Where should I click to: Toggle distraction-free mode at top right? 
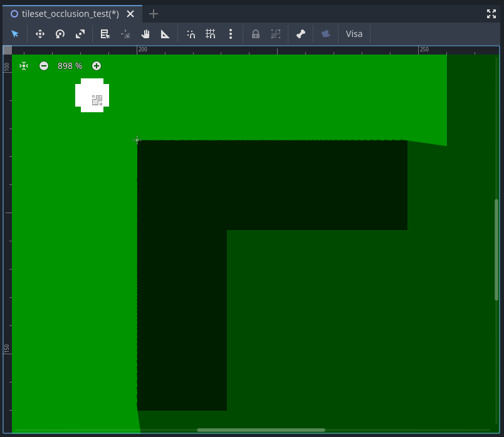[491, 13]
